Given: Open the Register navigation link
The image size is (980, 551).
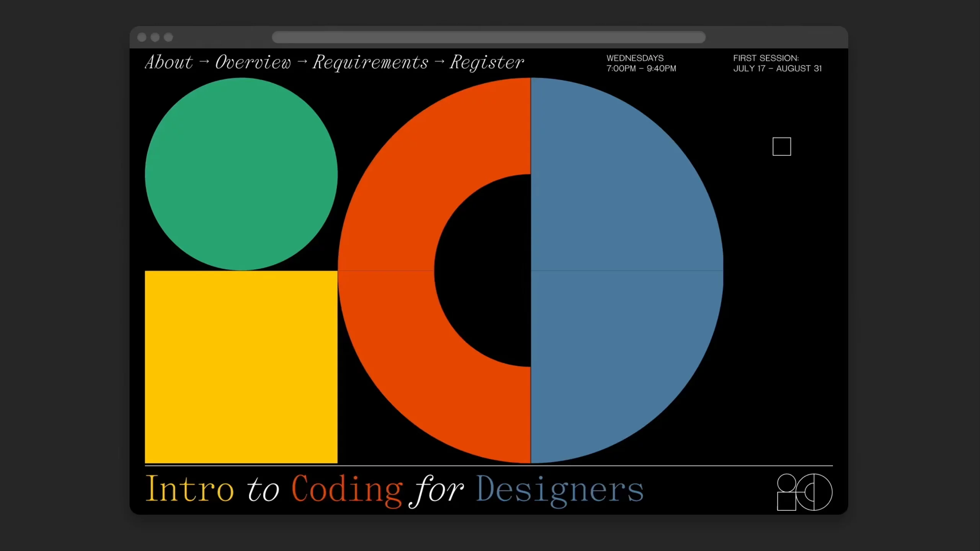Looking at the screenshot, I should (x=487, y=62).
